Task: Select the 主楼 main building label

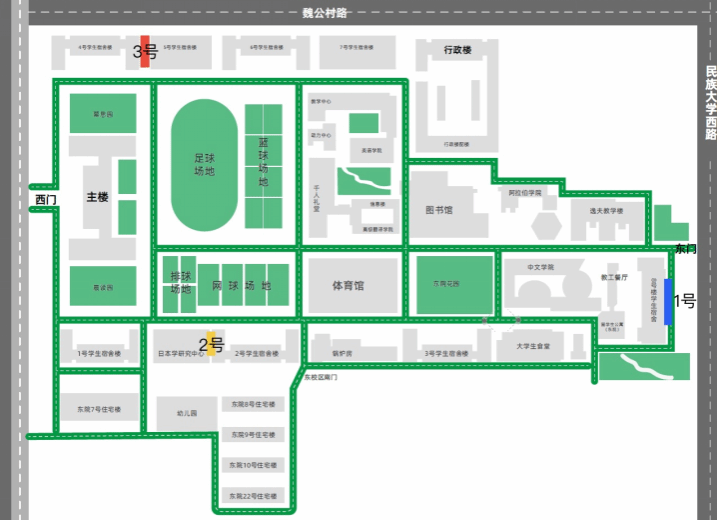Action: 97,197
